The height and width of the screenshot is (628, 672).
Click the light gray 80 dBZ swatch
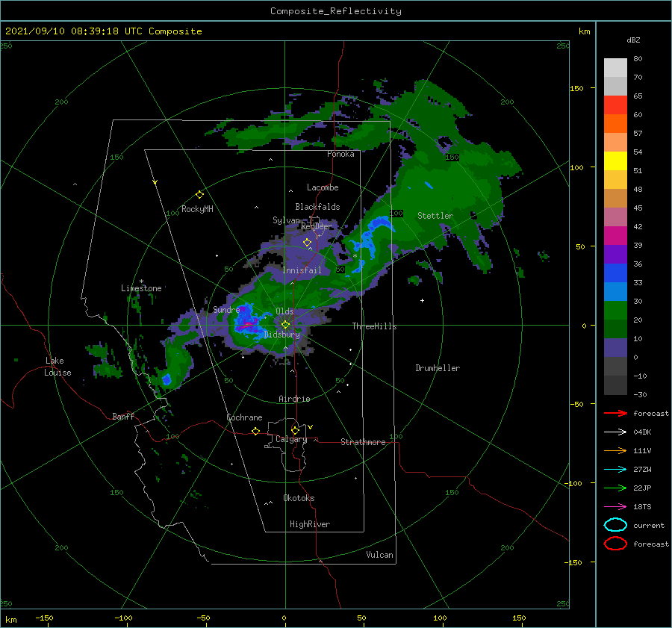click(615, 67)
